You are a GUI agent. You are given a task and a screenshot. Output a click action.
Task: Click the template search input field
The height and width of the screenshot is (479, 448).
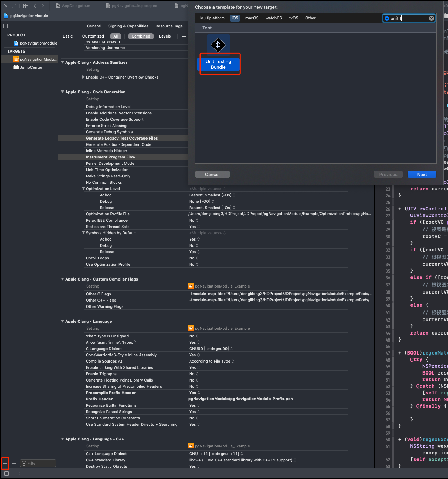(409, 18)
